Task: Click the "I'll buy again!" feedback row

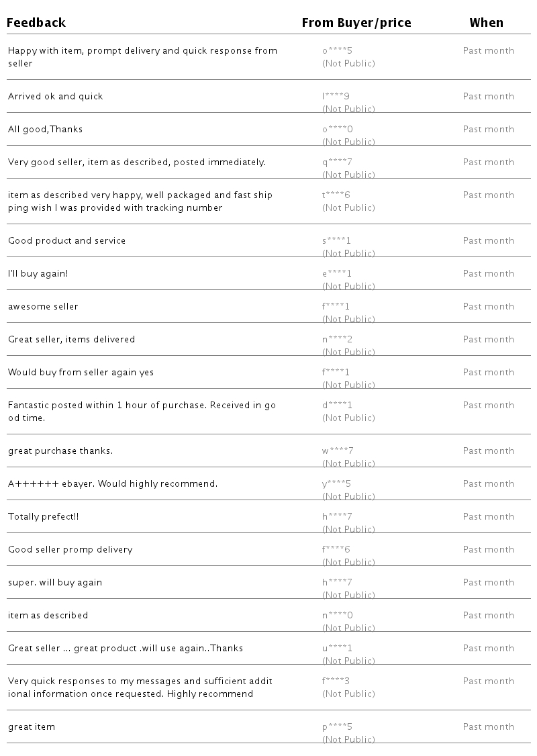Action: (x=38, y=273)
